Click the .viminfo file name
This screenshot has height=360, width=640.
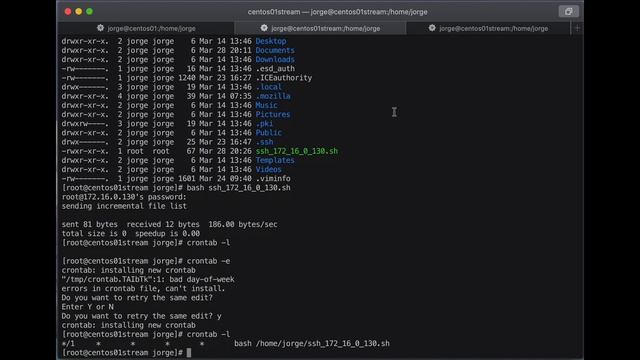[x=273, y=178]
